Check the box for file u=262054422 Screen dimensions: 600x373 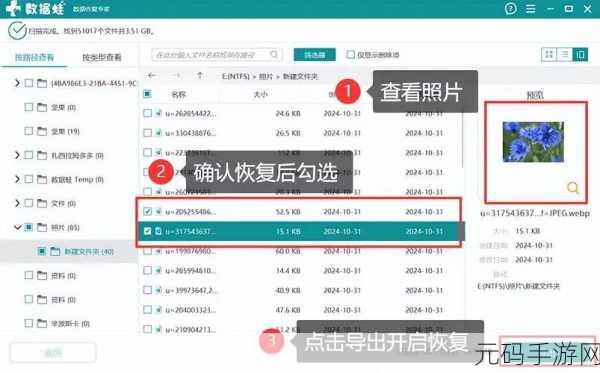147,113
